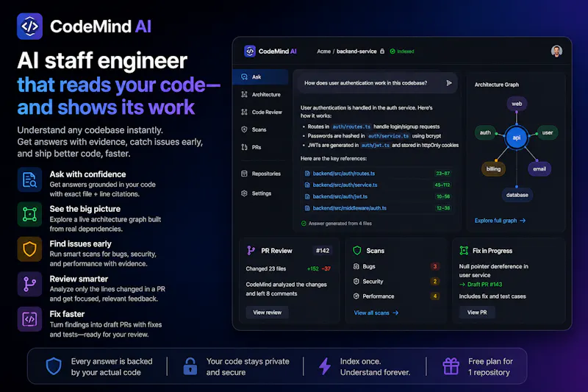Click the Scans card shield icon
This screenshot has height=392, width=588.
(x=357, y=250)
